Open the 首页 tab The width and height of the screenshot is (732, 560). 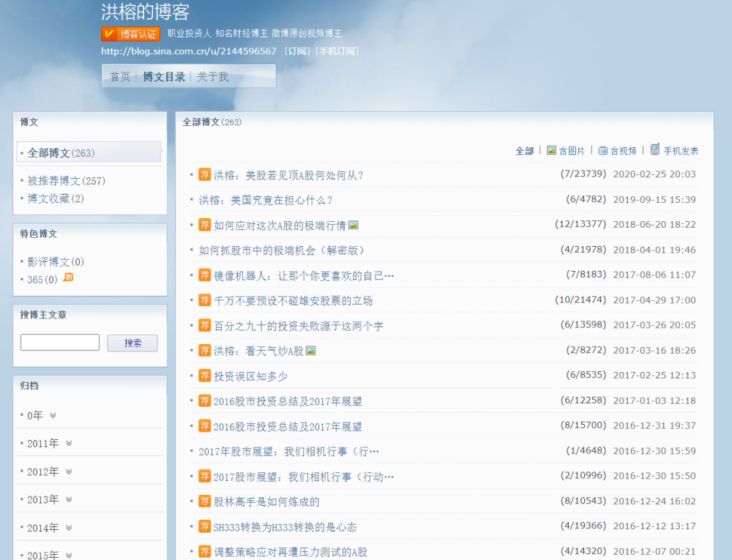tap(120, 77)
